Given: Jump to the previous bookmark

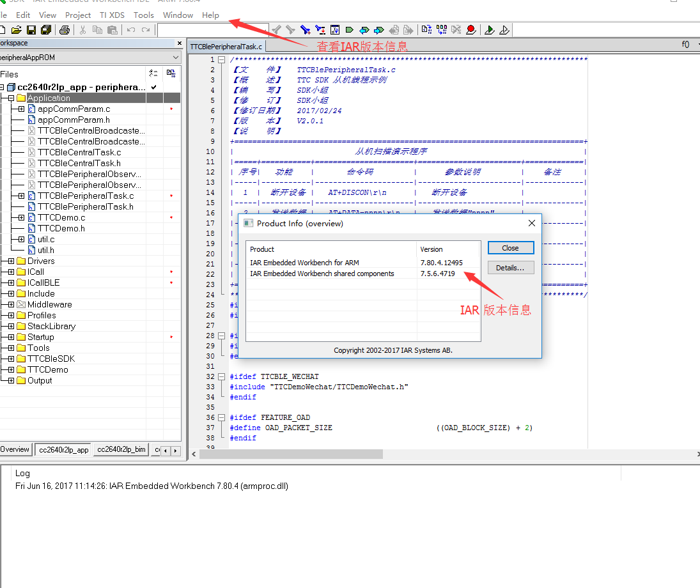Looking at the screenshot, I should pos(364,30).
